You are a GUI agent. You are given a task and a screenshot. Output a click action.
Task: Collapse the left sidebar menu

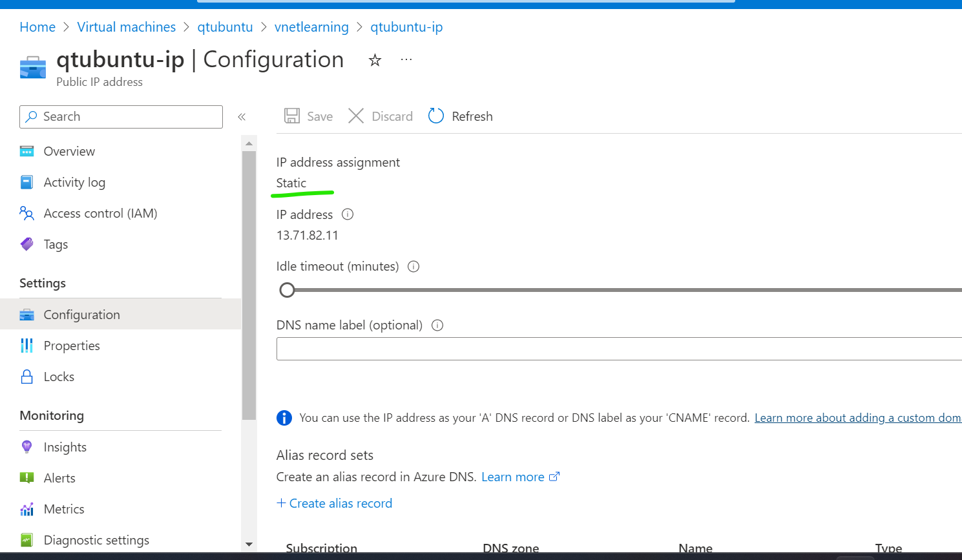242,117
